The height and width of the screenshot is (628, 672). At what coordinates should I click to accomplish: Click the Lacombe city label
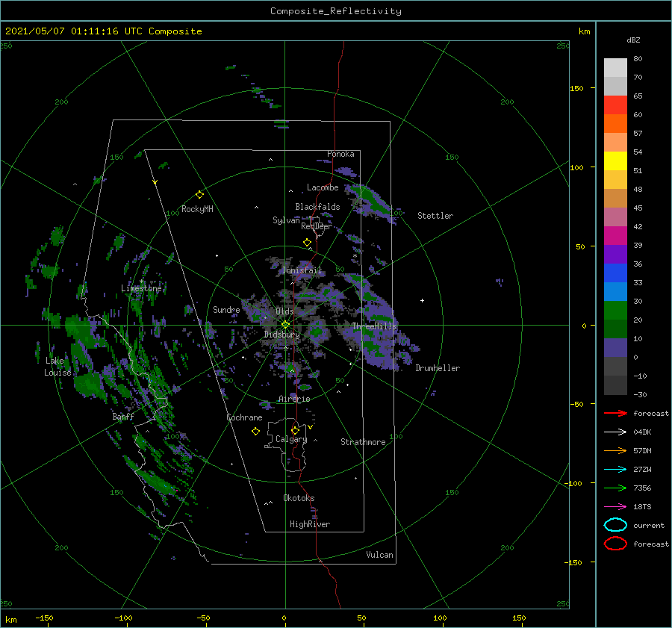pos(323,187)
